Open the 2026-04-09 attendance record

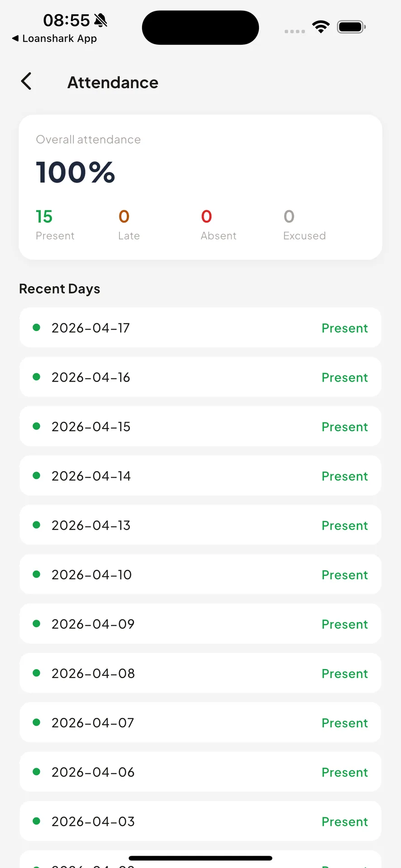click(x=200, y=623)
